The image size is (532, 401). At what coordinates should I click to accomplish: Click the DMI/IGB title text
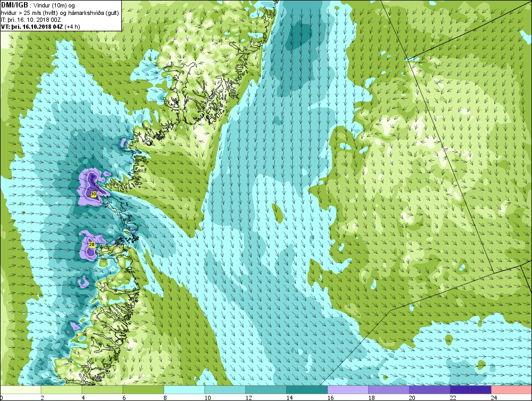[x=14, y=5]
